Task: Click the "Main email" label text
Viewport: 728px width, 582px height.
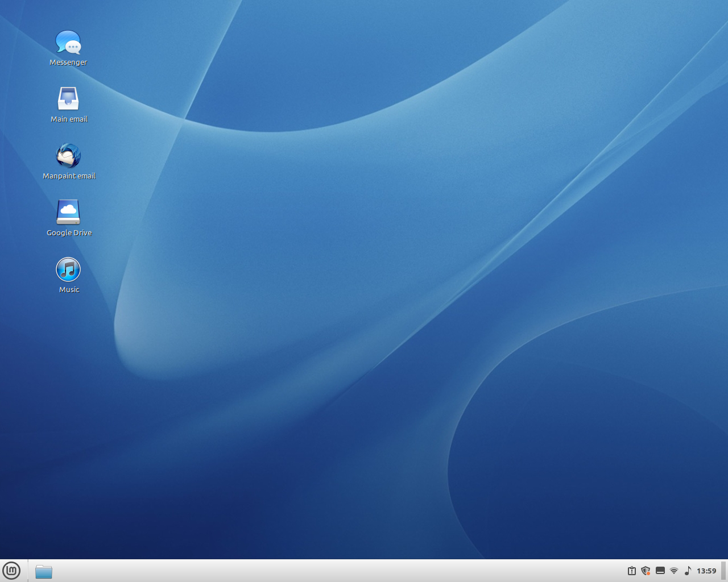Action: coord(69,119)
